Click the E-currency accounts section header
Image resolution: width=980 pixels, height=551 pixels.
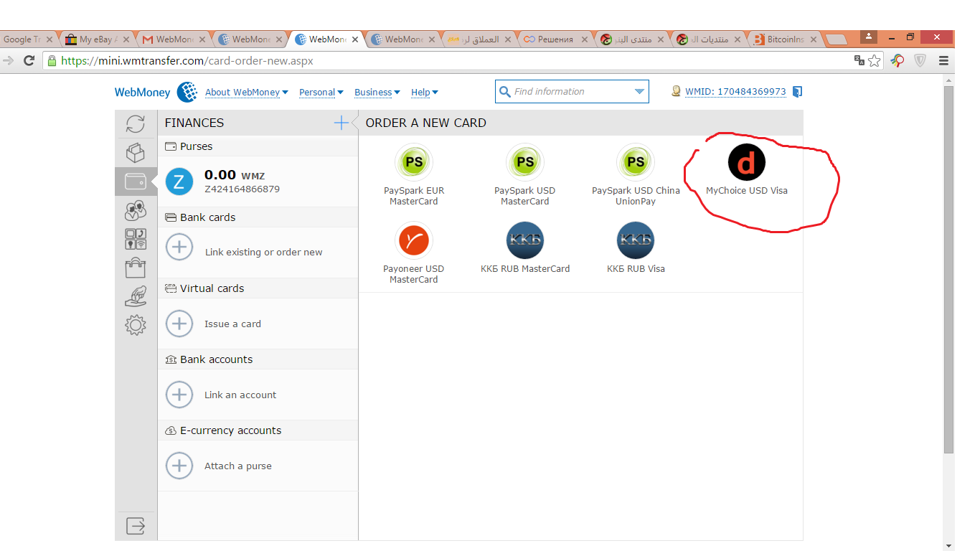pos(258,430)
